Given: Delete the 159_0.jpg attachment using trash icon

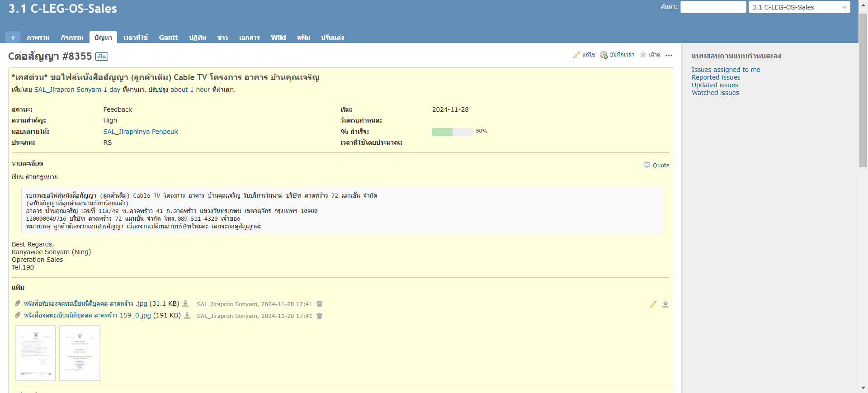Looking at the screenshot, I should (319, 316).
